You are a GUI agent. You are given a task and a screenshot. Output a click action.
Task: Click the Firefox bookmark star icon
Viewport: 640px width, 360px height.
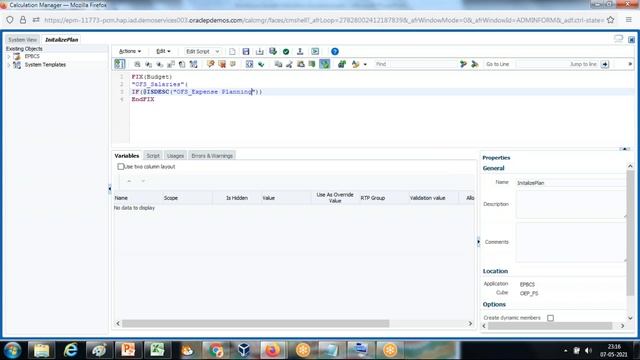[611, 20]
